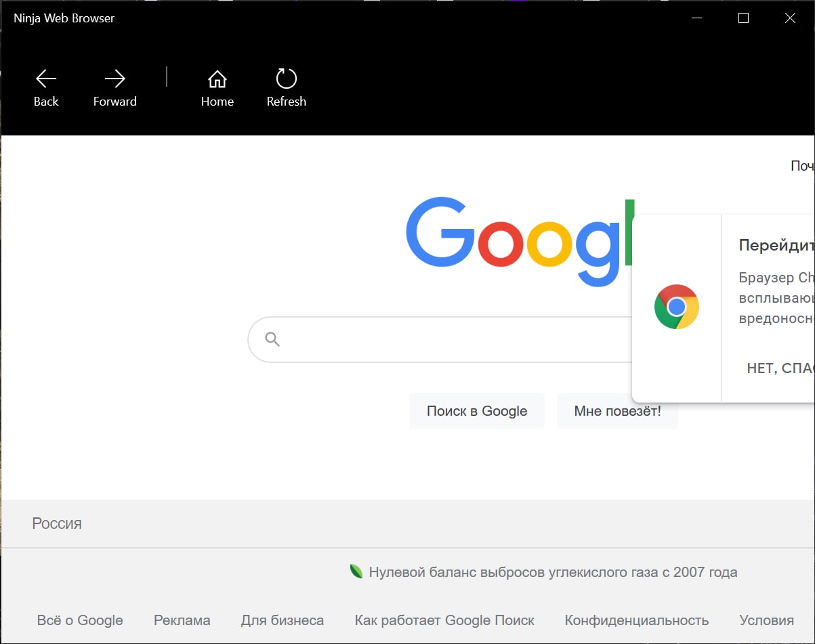This screenshot has width=815, height=644.
Task: Open the Для бизнеса footer link
Action: pyautogui.click(x=283, y=620)
